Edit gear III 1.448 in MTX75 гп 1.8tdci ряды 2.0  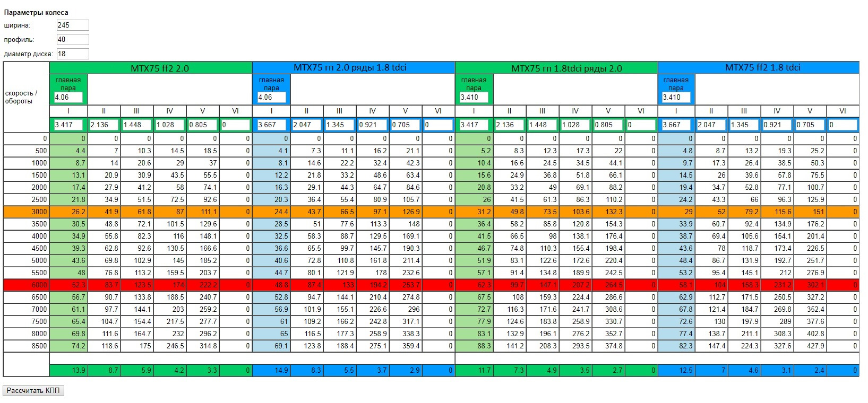pos(543,125)
